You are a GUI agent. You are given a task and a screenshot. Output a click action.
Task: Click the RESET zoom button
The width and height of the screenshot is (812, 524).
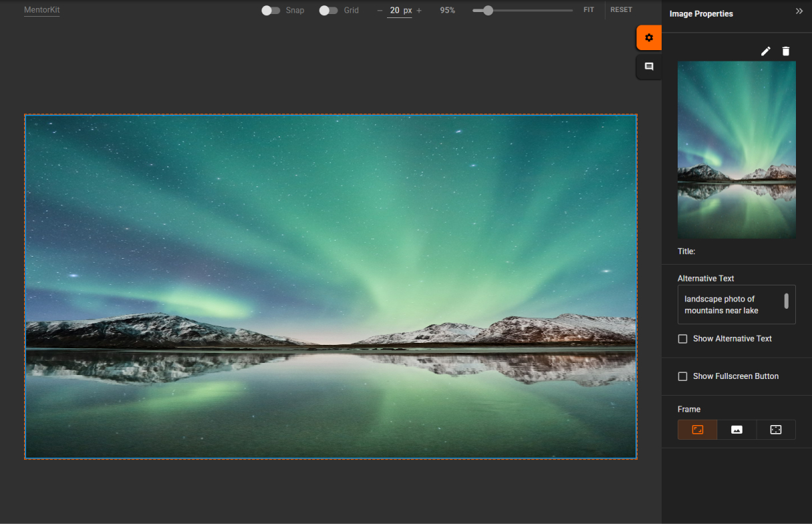[621, 10]
